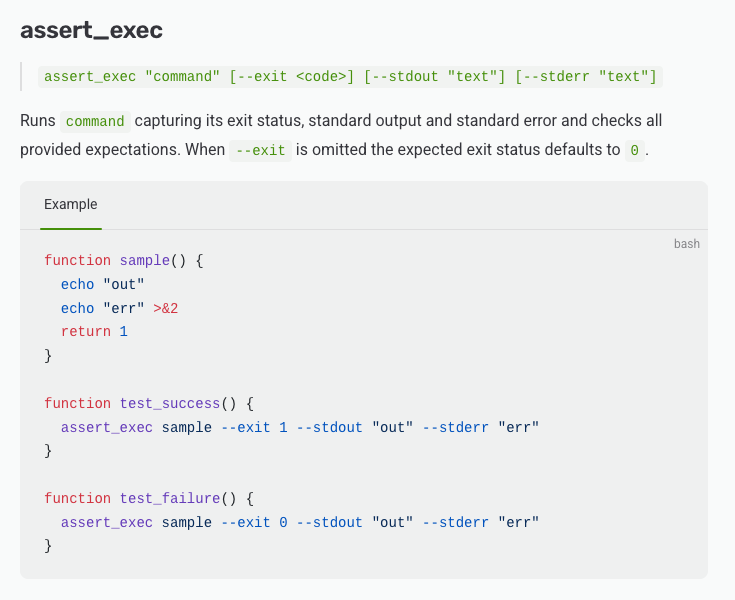Click the 'Runs' description paragraph
Image resolution: width=735 pixels, height=600 pixels.
point(341,135)
